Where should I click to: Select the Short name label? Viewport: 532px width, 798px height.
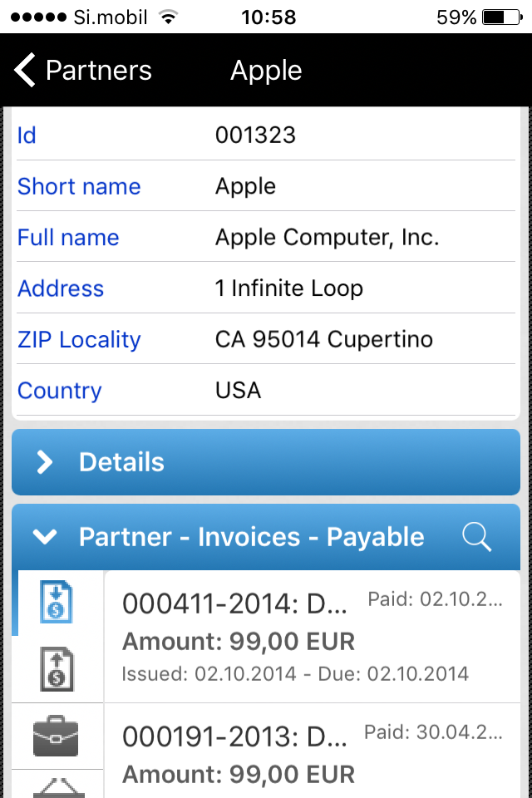(79, 186)
